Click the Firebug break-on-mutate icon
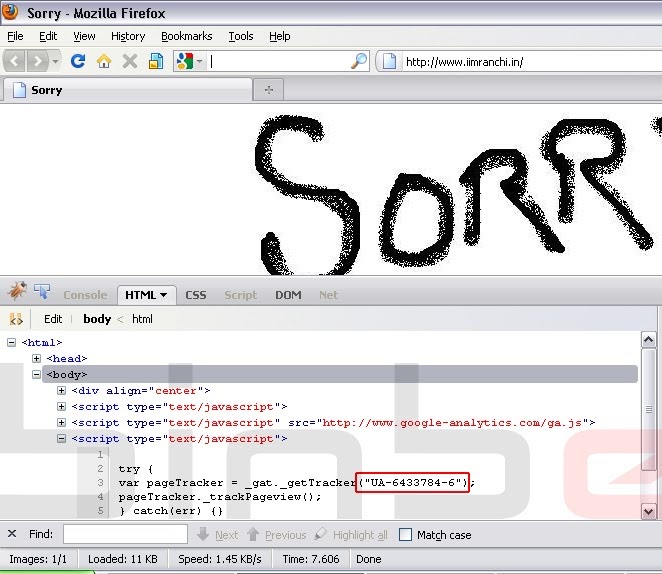 pyautogui.click(x=16, y=319)
